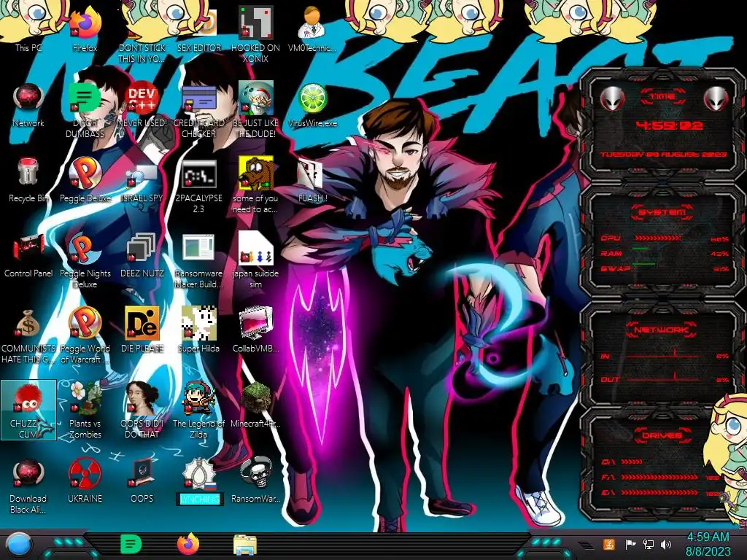Select the OOPS desktop icon
The height and width of the screenshot is (560, 747).
pos(142,481)
